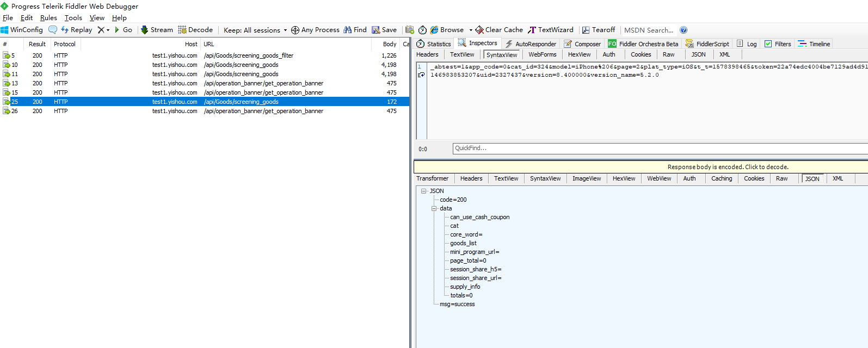Viewport: 868px width, 348px height.
Task: Open the Timeline tab
Action: 814,43
